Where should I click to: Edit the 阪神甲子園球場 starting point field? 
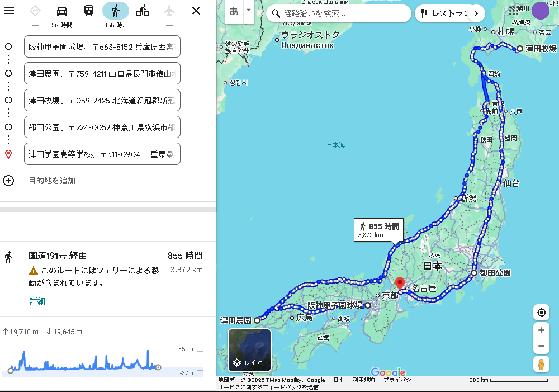tap(102, 47)
